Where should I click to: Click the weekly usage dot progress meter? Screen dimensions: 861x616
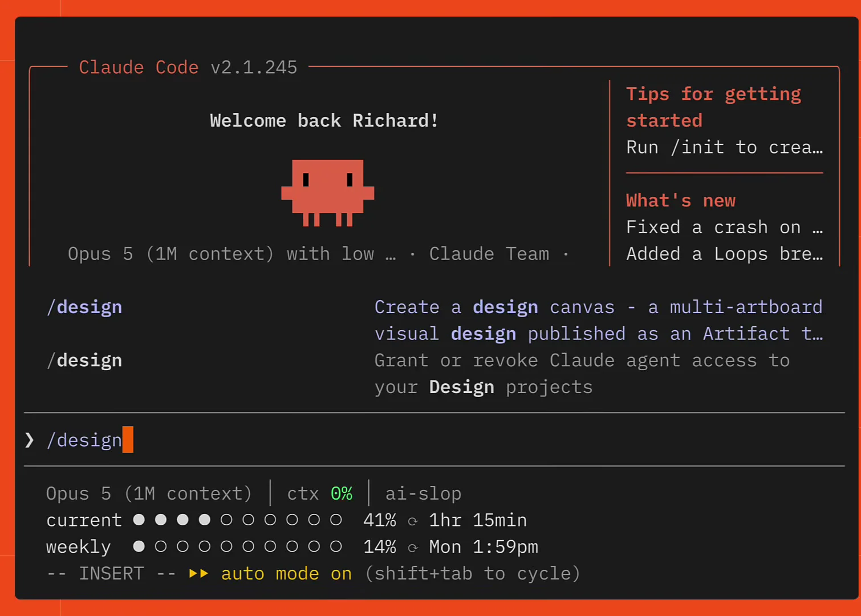237,546
